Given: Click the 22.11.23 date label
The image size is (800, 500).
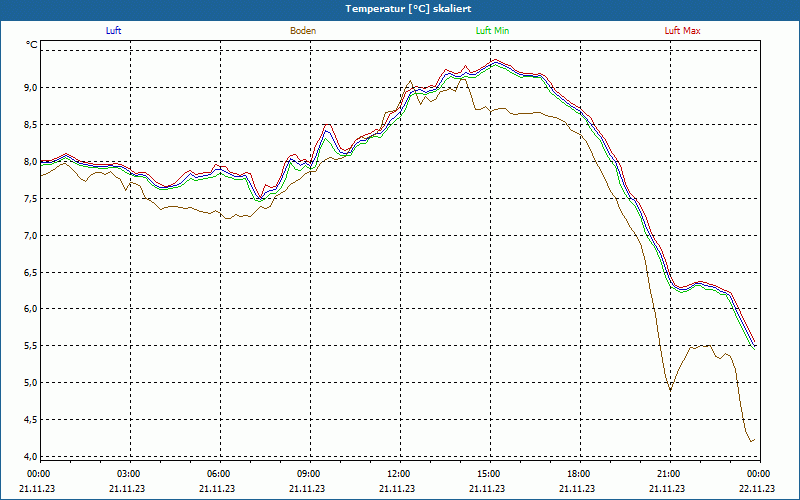Looking at the screenshot, I should [x=757, y=488].
